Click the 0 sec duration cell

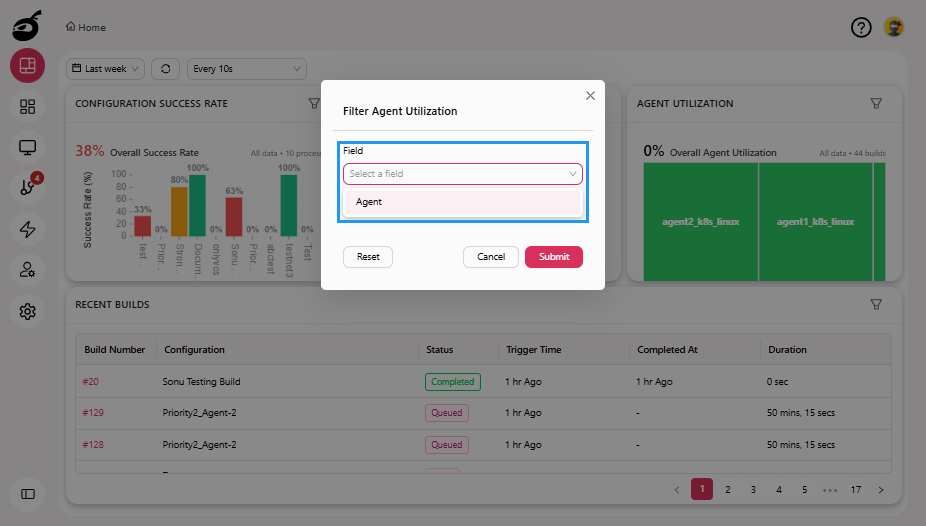tap(777, 382)
